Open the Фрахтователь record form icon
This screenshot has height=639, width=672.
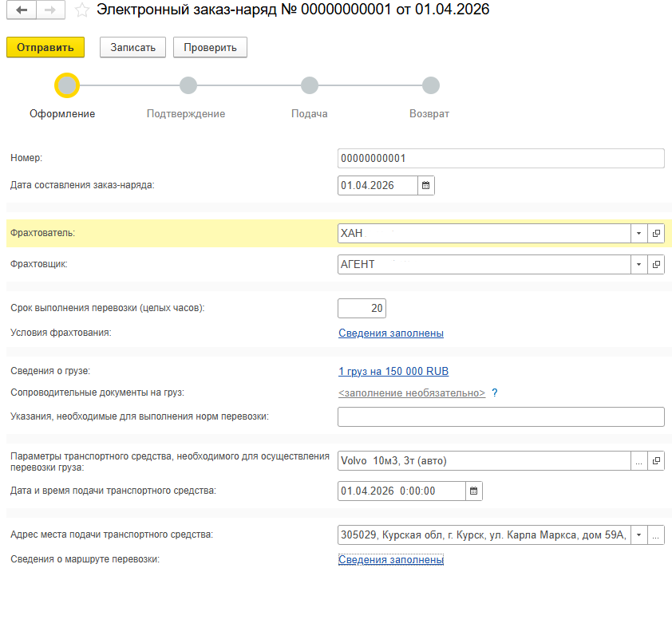(x=656, y=234)
